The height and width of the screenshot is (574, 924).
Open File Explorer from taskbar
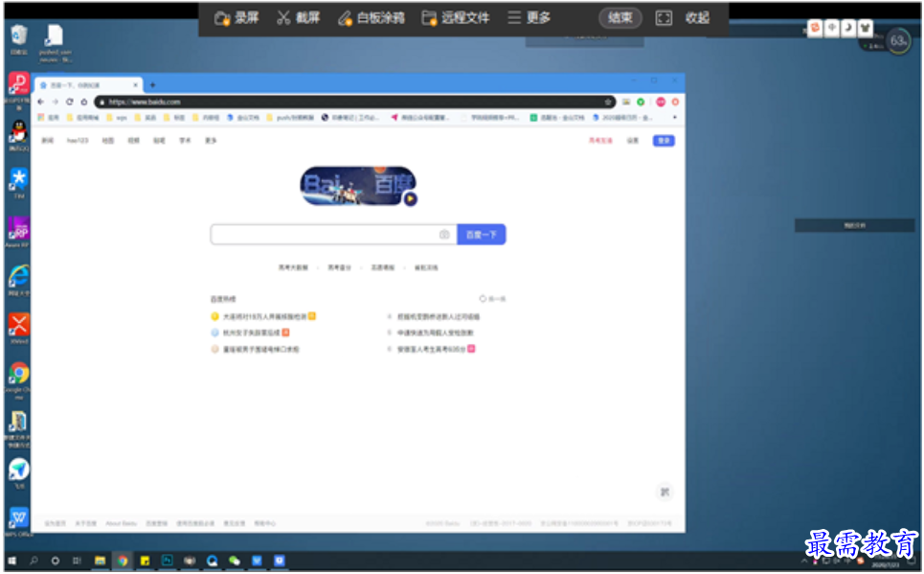tap(100, 561)
